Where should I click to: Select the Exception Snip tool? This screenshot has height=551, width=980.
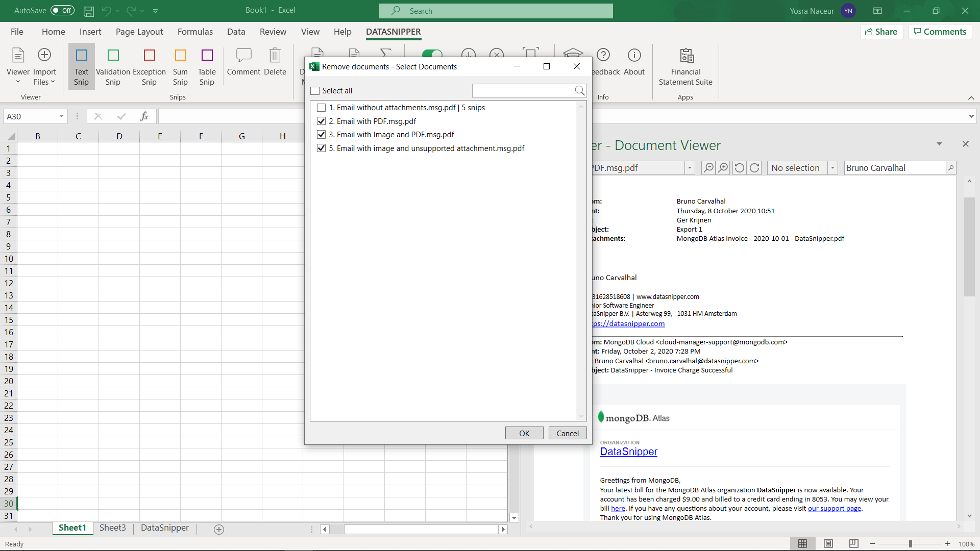point(149,67)
